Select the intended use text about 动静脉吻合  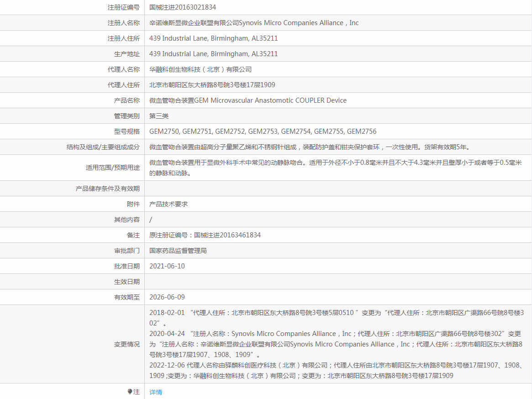click(336, 168)
